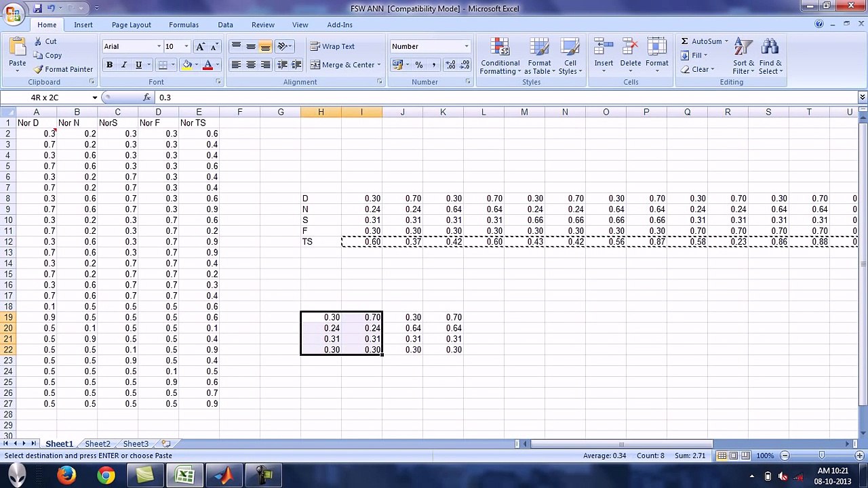Toggle Italic formatting

point(123,65)
